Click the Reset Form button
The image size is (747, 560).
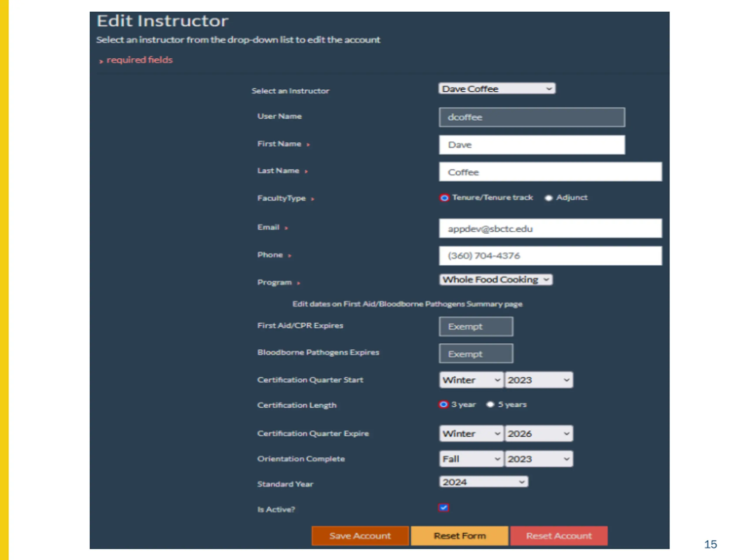tap(460, 536)
